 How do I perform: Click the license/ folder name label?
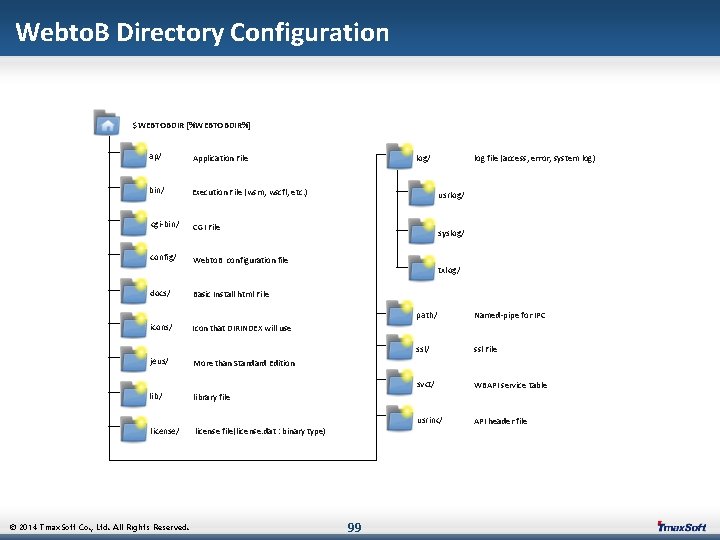tap(164, 431)
